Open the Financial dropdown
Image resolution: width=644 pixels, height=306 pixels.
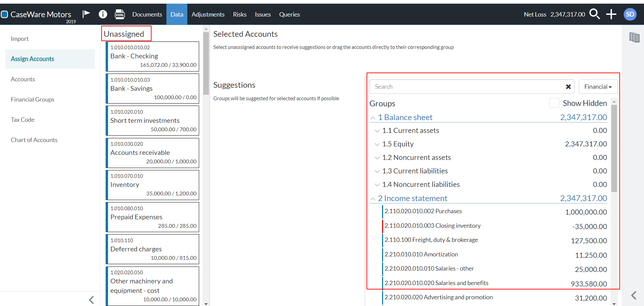coord(598,87)
